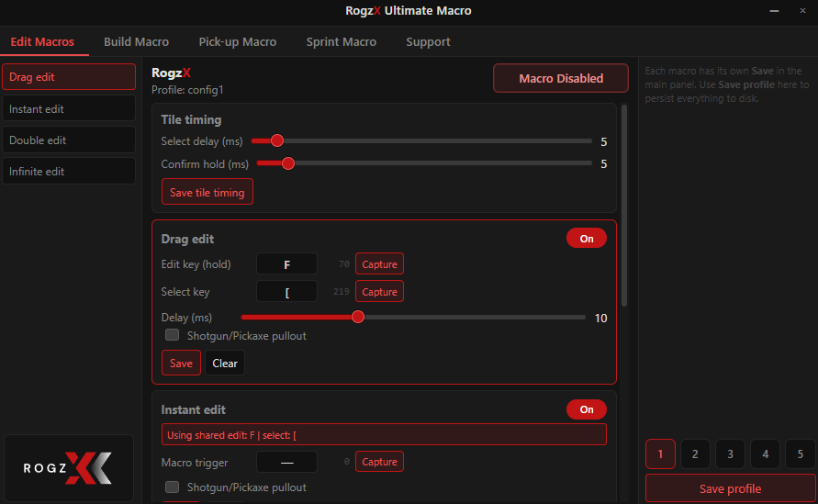Click the Select delay value 5
818x504 pixels.
603,141
